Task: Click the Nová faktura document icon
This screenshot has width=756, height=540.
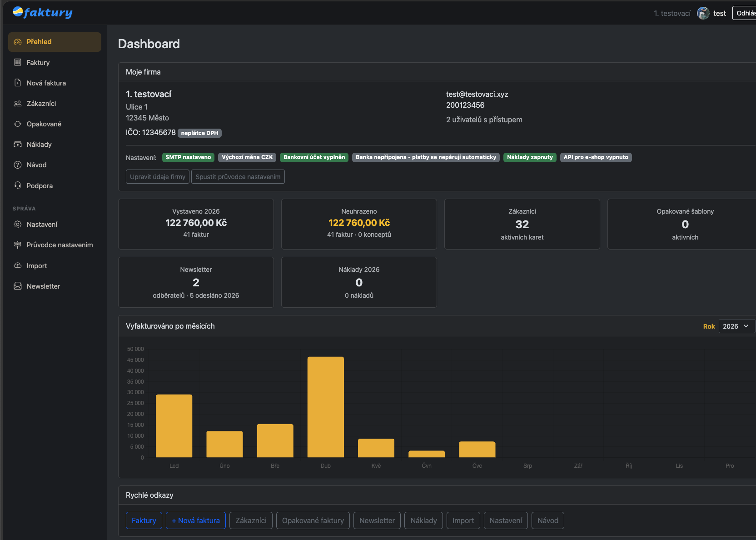Action: point(18,83)
